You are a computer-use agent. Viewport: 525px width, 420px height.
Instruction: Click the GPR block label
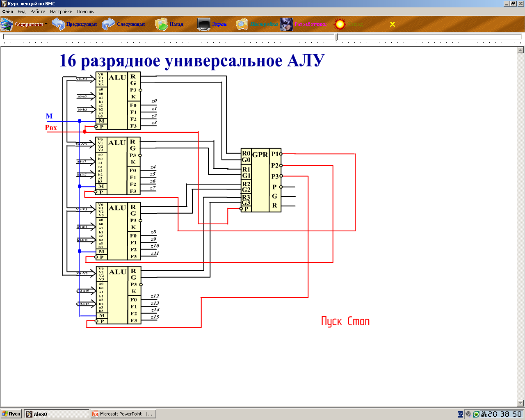pos(260,155)
